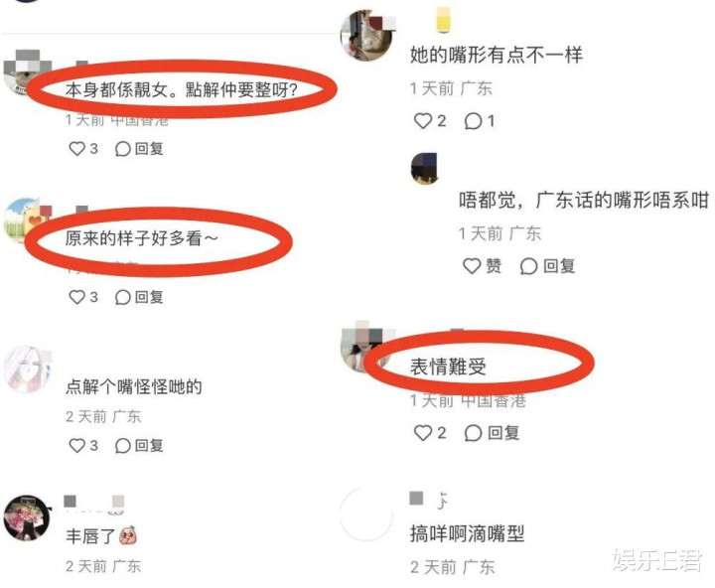715x588 pixels.
Task: Reply to the comment '本身都係靚女'
Action: coord(139,149)
